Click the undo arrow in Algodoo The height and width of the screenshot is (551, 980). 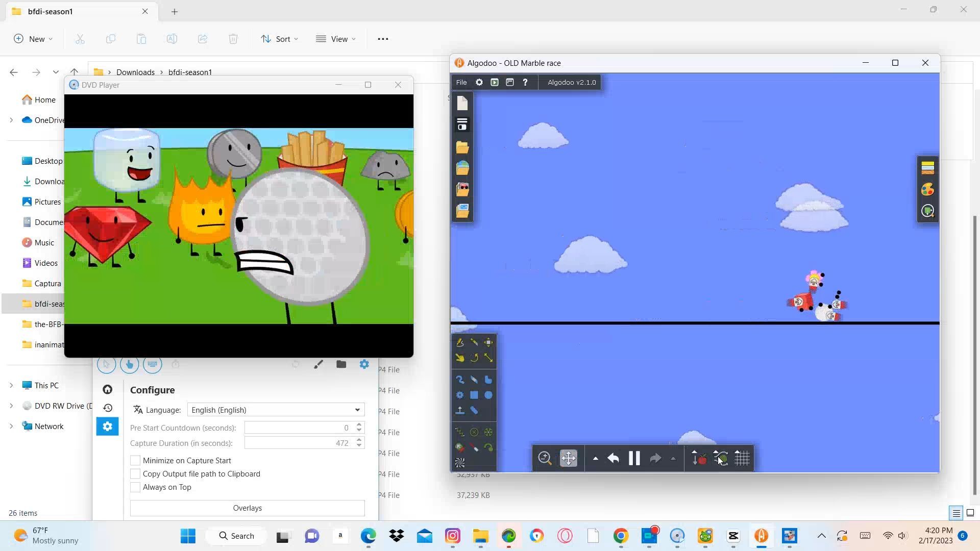(x=613, y=458)
